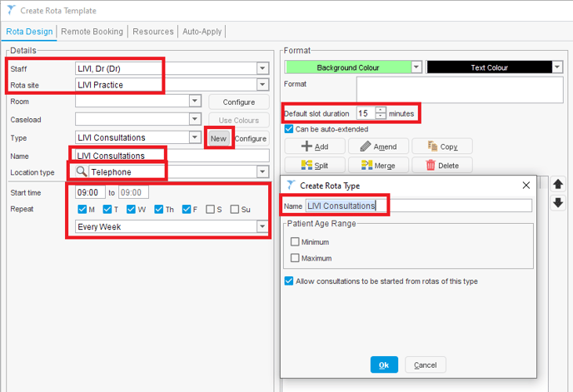Click the Delete button with trash icon
This screenshot has height=392, width=573.
pos(441,166)
